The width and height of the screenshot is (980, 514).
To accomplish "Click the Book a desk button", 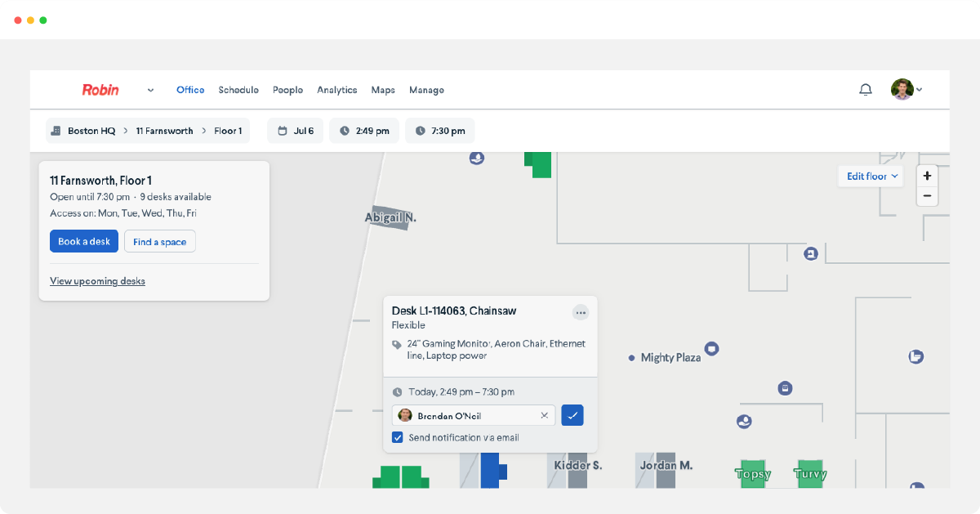I will click(x=84, y=241).
